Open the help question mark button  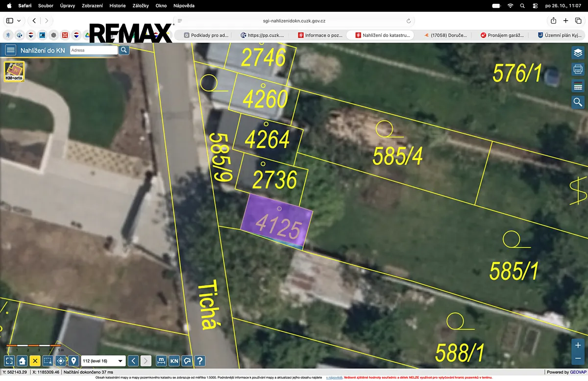pyautogui.click(x=199, y=361)
